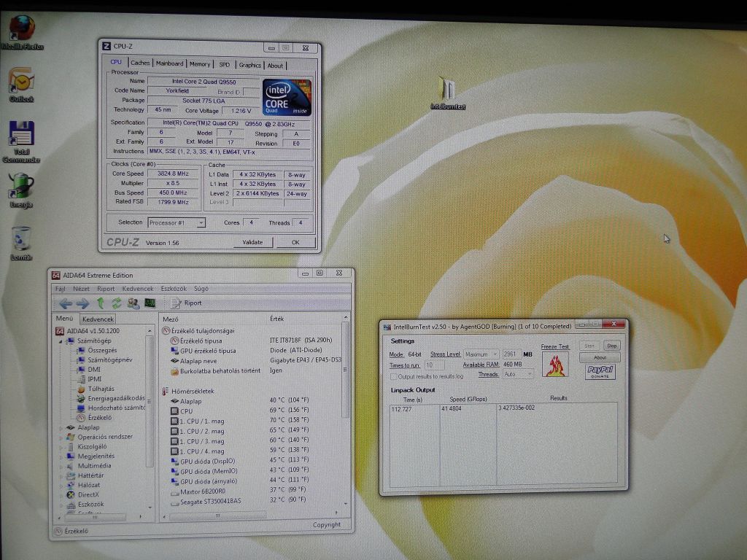This screenshot has height=560, width=747.
Task: Select Számítógépnév tree item
Action: (104, 359)
